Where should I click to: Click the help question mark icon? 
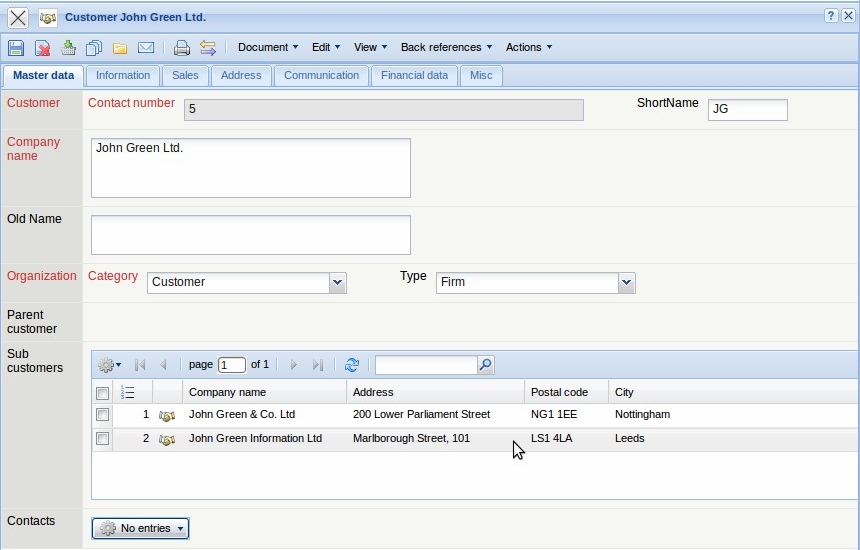[831, 17]
